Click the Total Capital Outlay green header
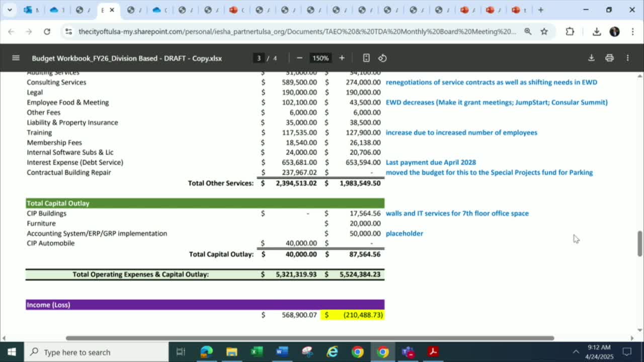 tap(205, 203)
